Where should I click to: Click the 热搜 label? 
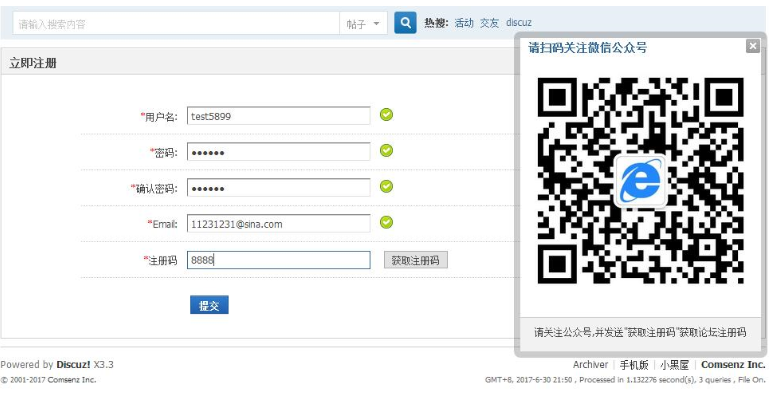[436, 23]
